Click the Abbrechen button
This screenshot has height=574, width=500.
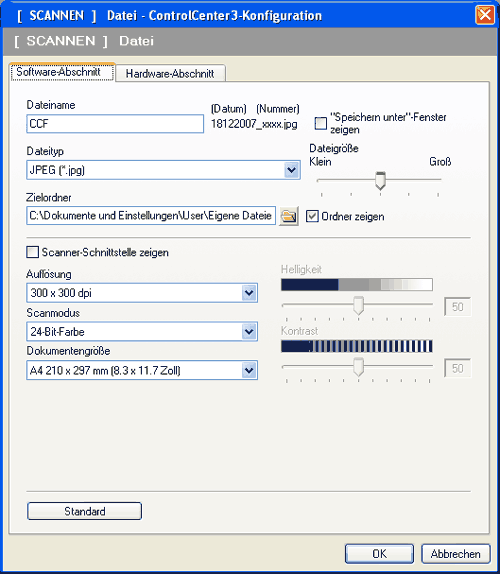click(x=455, y=554)
